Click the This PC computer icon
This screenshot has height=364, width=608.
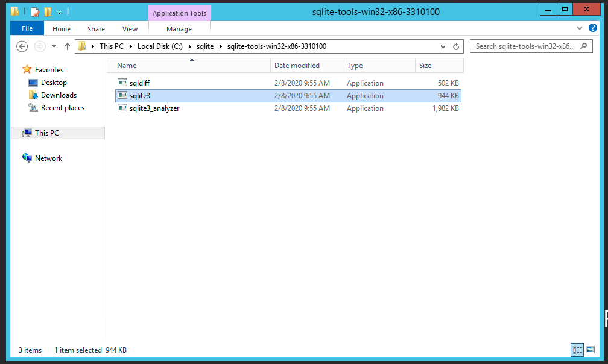point(27,133)
